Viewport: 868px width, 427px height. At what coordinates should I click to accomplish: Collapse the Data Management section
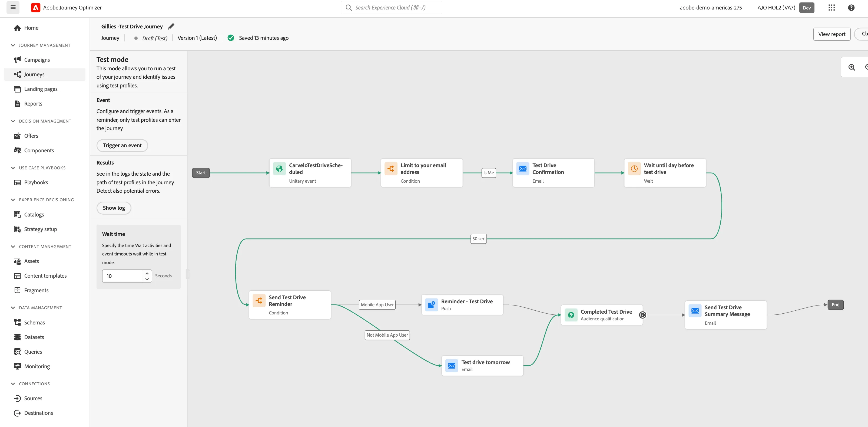[13, 308]
